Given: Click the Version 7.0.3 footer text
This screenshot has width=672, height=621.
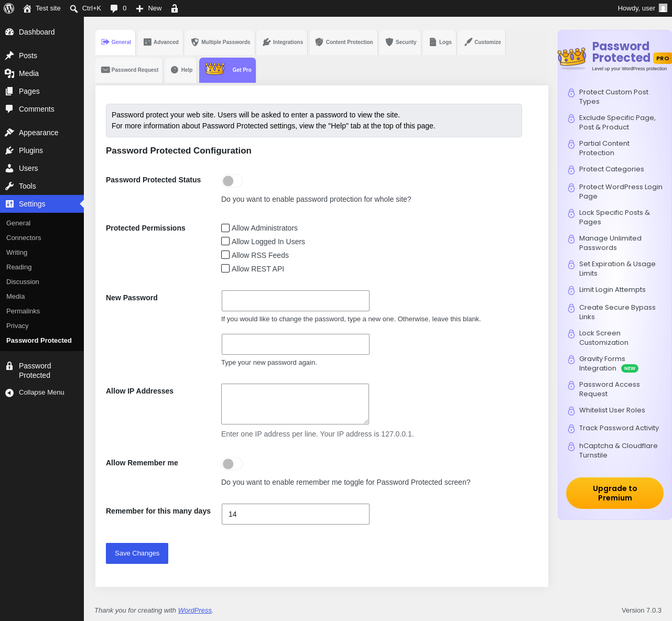Looking at the screenshot, I should 642,611.
